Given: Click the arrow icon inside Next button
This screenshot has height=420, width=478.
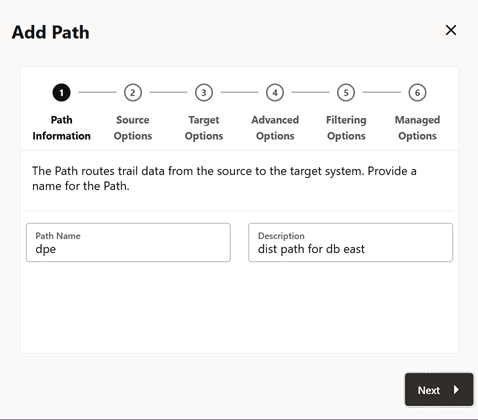Looking at the screenshot, I should coord(456,390).
